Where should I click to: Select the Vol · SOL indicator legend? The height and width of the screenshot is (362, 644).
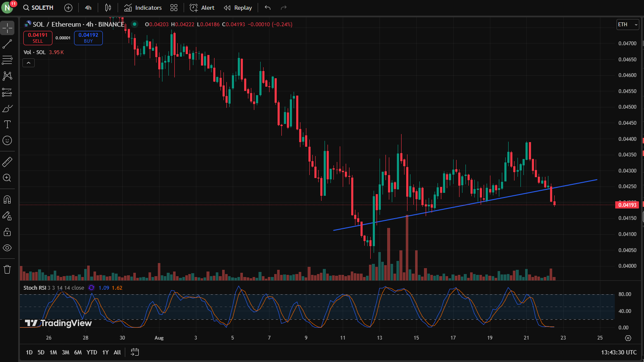tap(35, 52)
